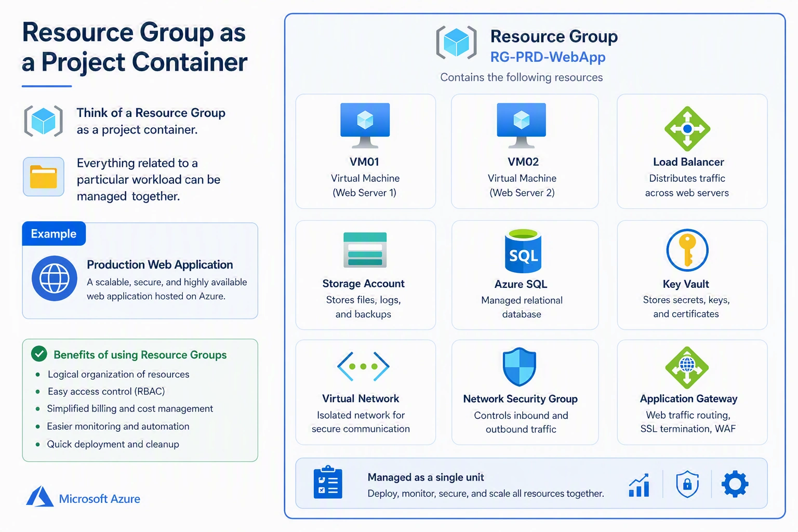This screenshot has width=798, height=532.
Task: Click "Deploy, monitor, secure, and scale all resources together."
Action: click(486, 494)
